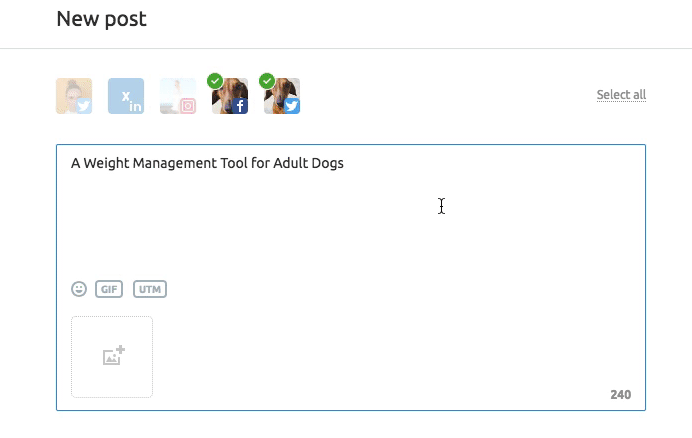Select the faded Twitter woman profile avatar
This screenshot has height=438, width=692.
point(74,96)
